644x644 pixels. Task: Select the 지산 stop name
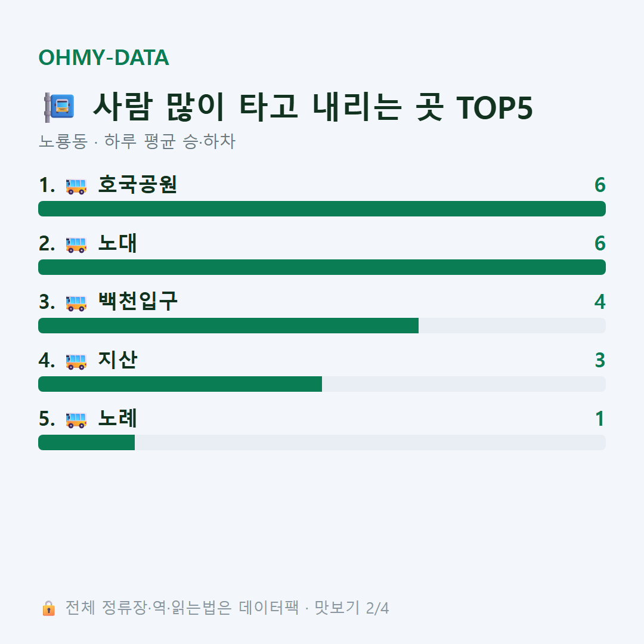[117, 360]
